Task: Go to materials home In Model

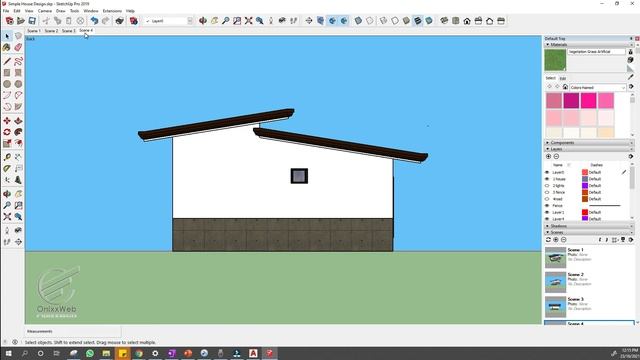Action: pos(565,87)
